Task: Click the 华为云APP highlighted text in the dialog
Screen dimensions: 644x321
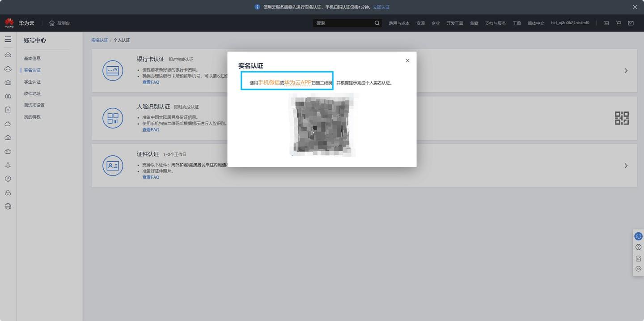Action: click(x=298, y=82)
